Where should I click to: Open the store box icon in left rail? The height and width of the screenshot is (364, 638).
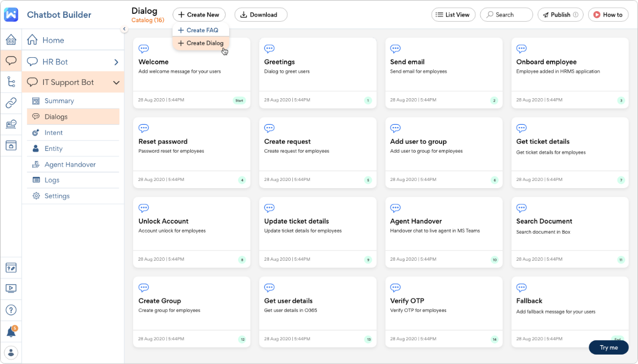click(11, 145)
